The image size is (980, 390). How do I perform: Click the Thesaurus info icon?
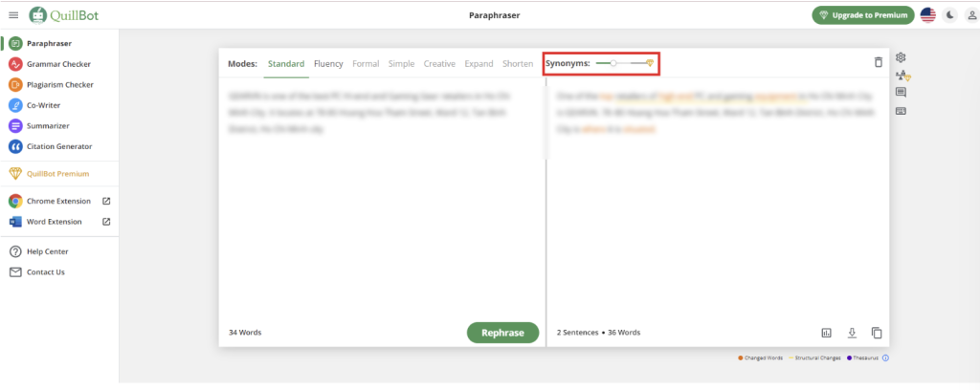point(885,358)
